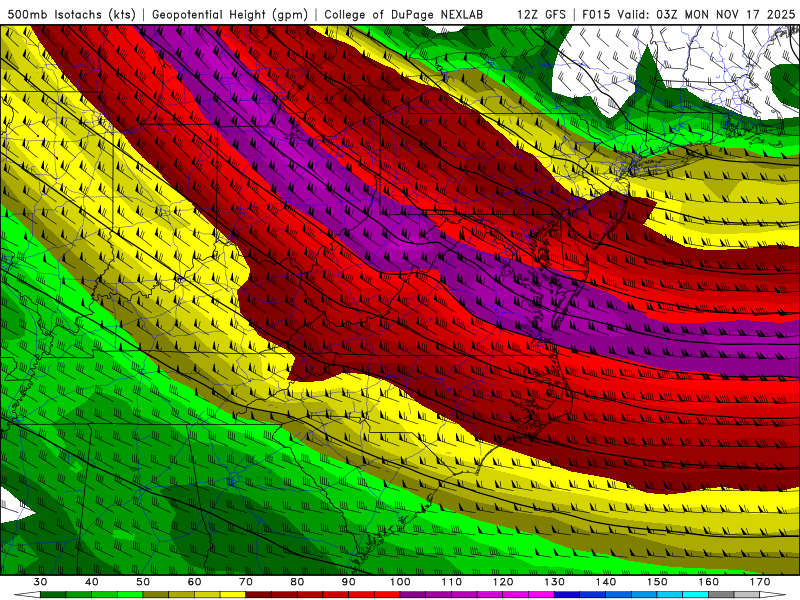This screenshot has width=800, height=600.
Task: Click the legend value '80'
Action: click(x=297, y=582)
